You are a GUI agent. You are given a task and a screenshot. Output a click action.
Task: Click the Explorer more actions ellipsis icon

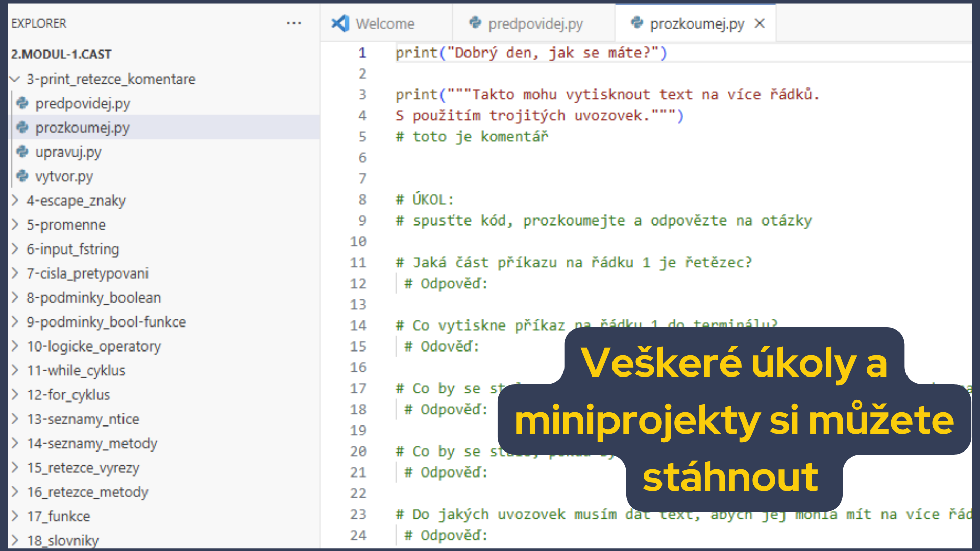pyautogui.click(x=293, y=23)
